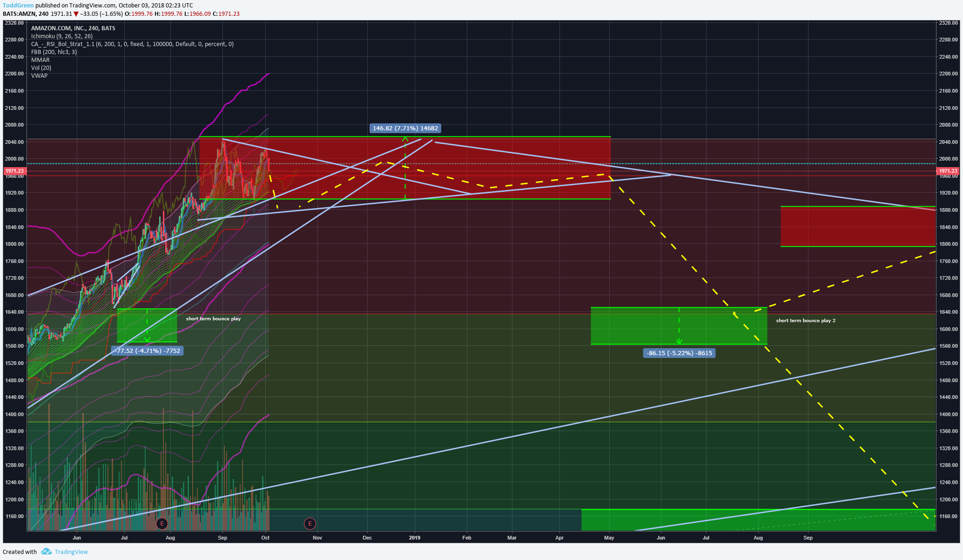
Task: Select the MMAR indicator label
Action: click(x=40, y=60)
